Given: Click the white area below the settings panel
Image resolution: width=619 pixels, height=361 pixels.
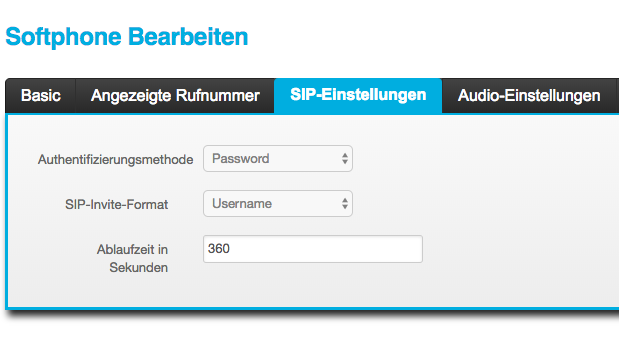Looking at the screenshot, I should pyautogui.click(x=310, y=340).
